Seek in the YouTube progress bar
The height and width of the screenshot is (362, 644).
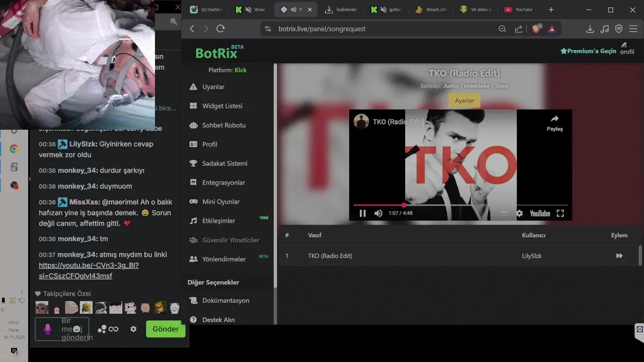[460, 205]
